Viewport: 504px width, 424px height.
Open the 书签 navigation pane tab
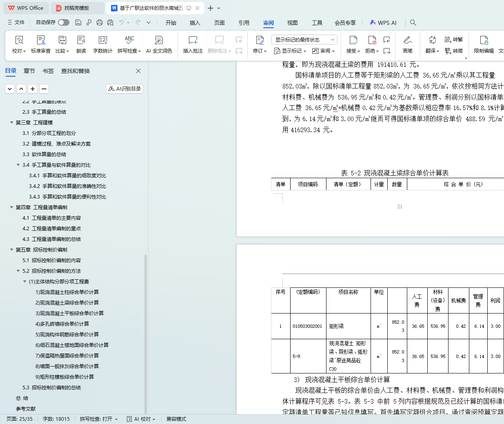coord(48,71)
